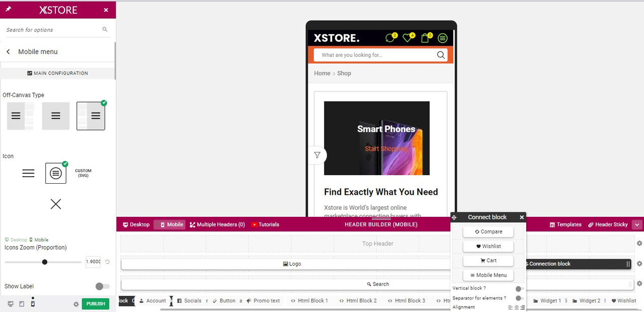Switch preview to mobile device icon
This screenshot has width=644, height=312.
point(33,303)
